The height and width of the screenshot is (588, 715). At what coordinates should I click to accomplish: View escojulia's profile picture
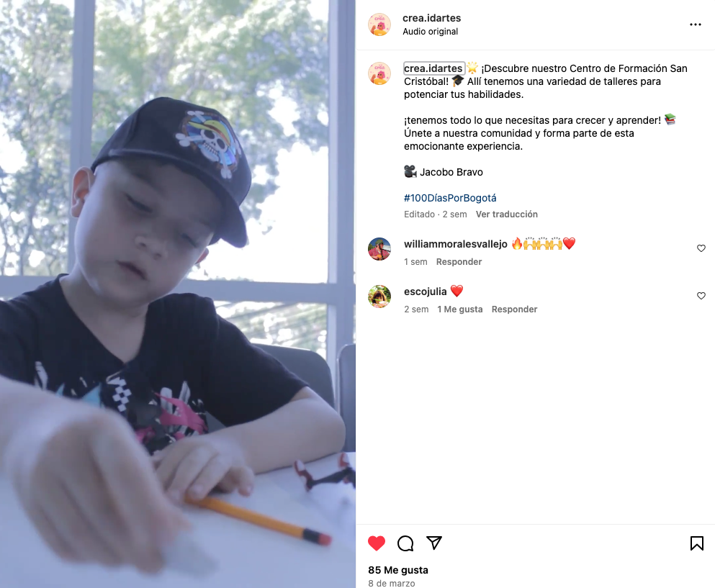tap(379, 297)
